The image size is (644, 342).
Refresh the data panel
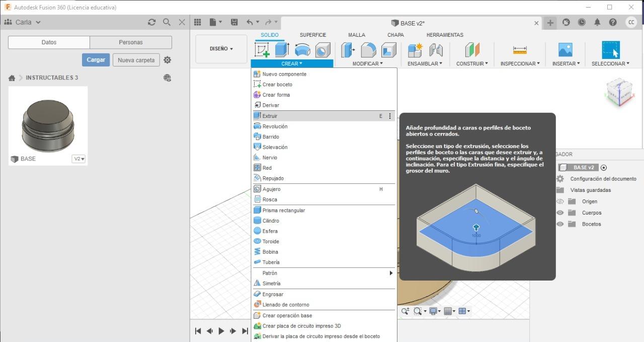tap(152, 22)
